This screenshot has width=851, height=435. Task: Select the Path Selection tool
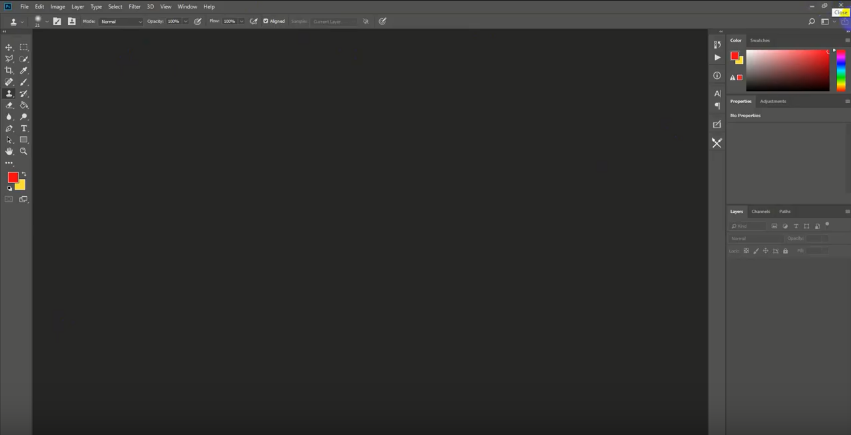pos(9,140)
